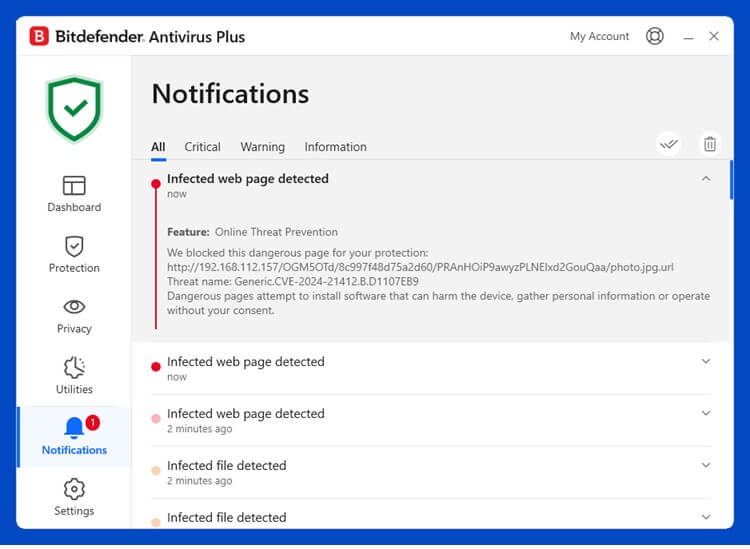The width and height of the screenshot is (750, 549).
Task: Expand the Infected web page 2 minutes ago
Action: click(x=706, y=413)
